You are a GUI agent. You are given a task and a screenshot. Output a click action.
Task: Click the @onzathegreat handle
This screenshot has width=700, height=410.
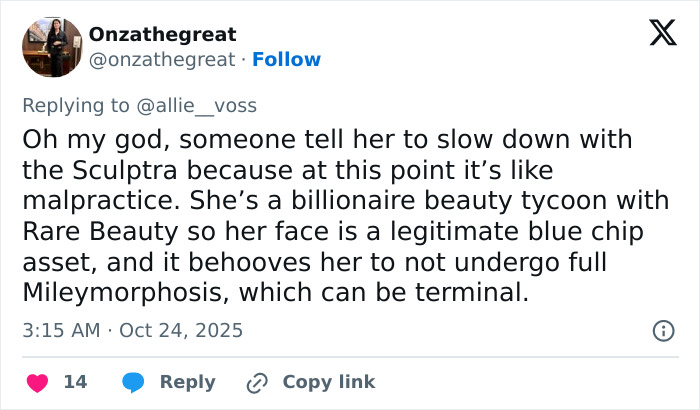pyautogui.click(x=164, y=60)
